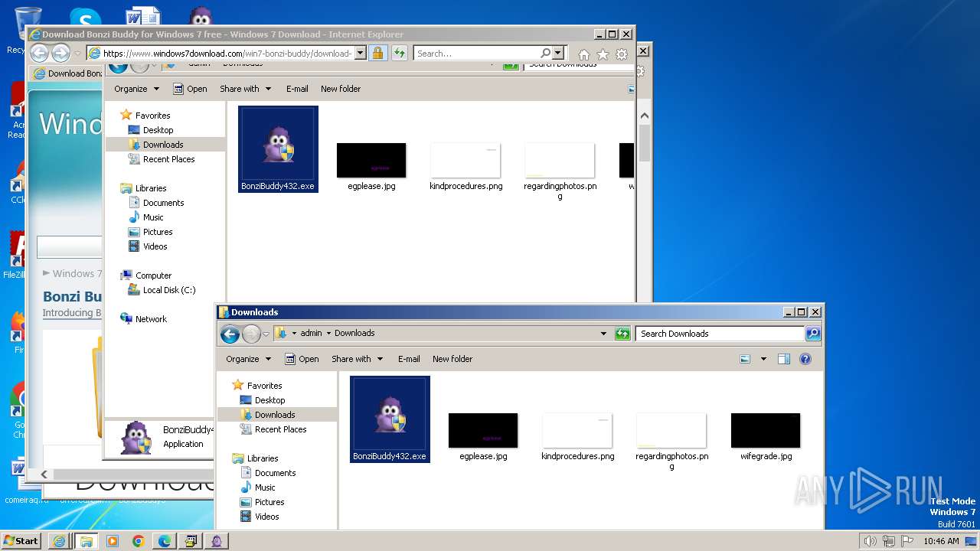
Task: Click Internet Explorer address bar URL
Action: [227, 54]
